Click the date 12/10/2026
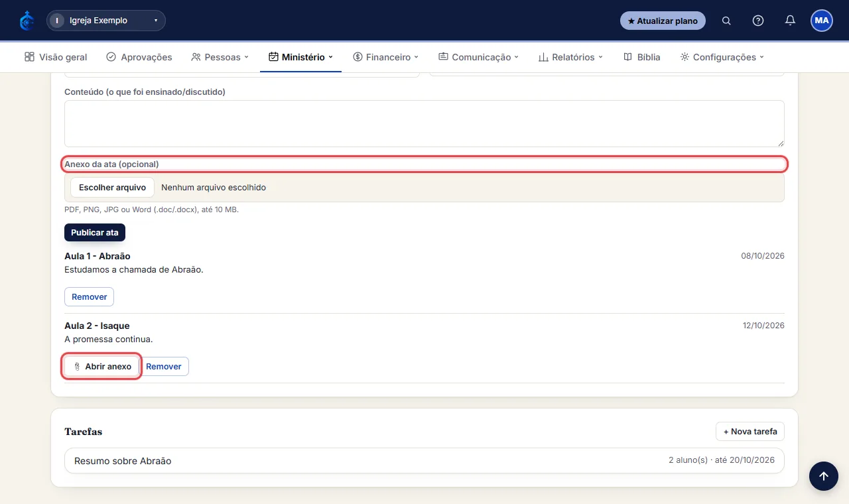 763,326
